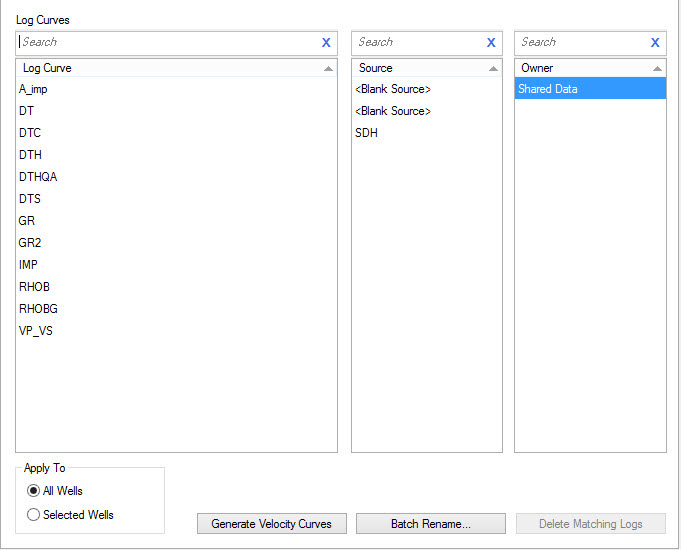Image resolution: width=681 pixels, height=550 pixels.
Task: Select the A_imp log curve
Action: pyautogui.click(x=34, y=89)
